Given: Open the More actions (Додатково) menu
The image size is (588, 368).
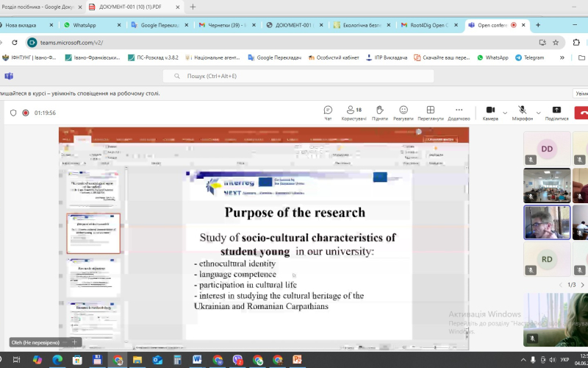Looking at the screenshot, I should point(459,113).
